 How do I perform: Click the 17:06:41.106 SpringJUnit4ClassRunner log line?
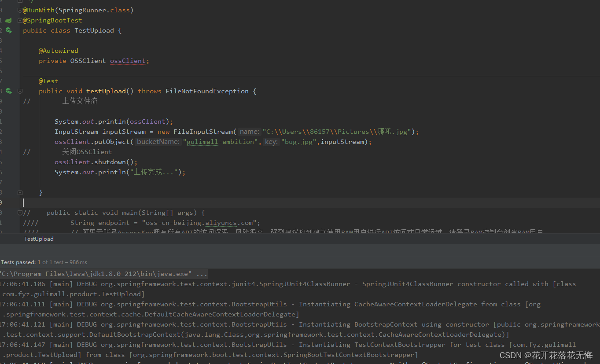pyautogui.click(x=288, y=284)
